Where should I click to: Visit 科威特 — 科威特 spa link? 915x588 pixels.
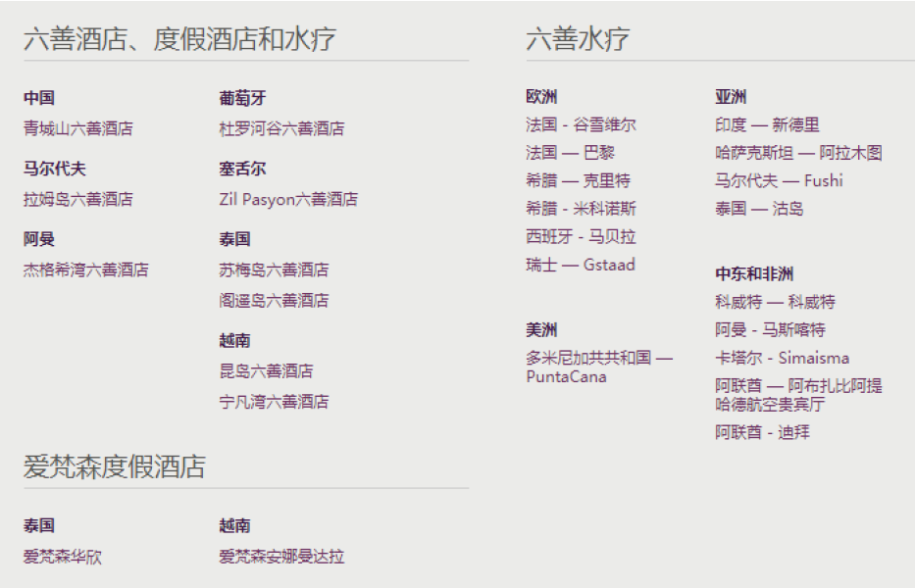tap(775, 302)
